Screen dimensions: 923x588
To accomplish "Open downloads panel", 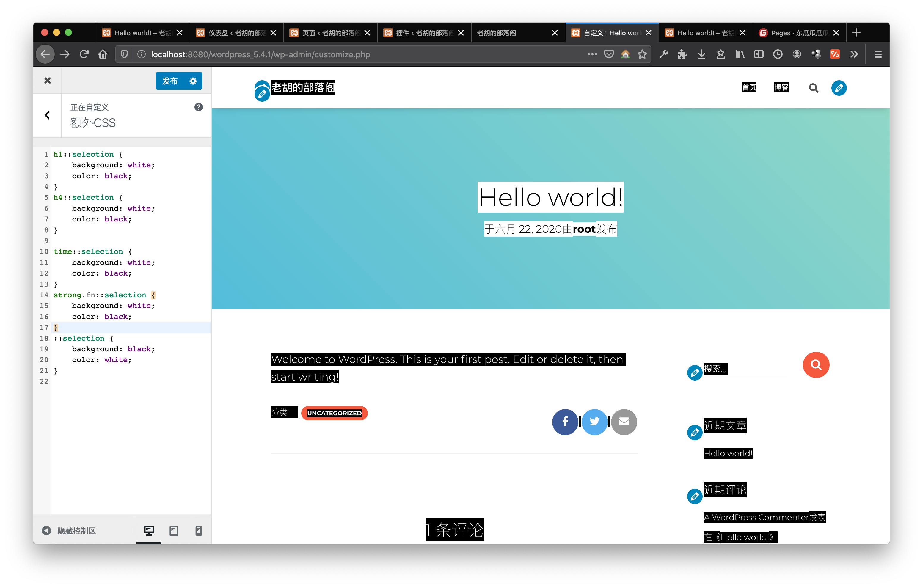I will coord(702,54).
